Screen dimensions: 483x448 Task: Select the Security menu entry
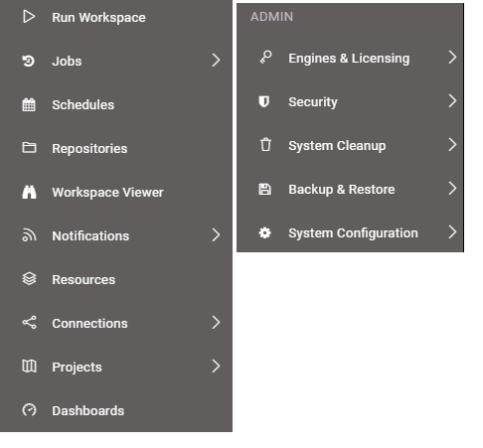(x=350, y=101)
